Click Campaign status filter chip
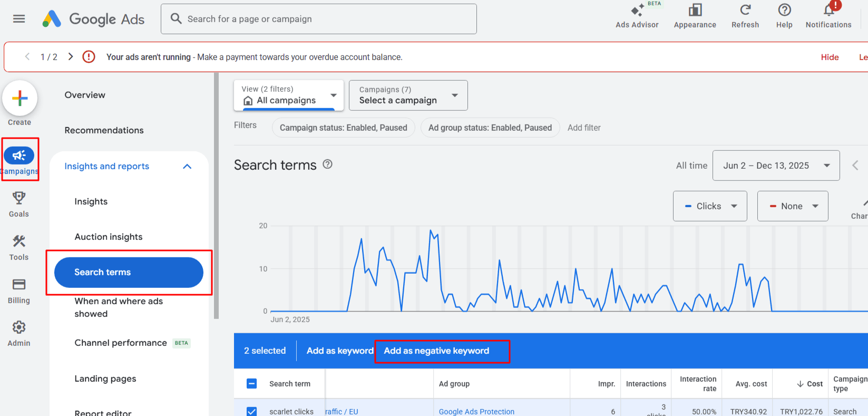The height and width of the screenshot is (416, 868). (344, 128)
